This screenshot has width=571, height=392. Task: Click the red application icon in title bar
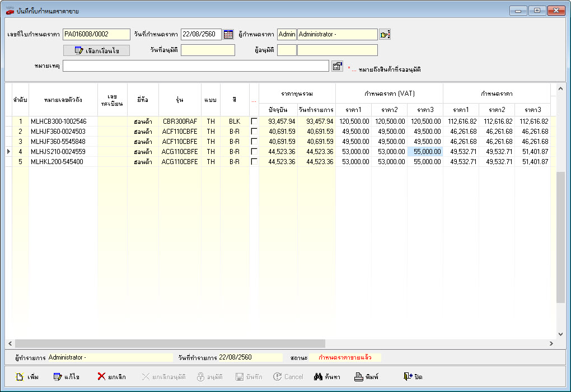pos(10,11)
